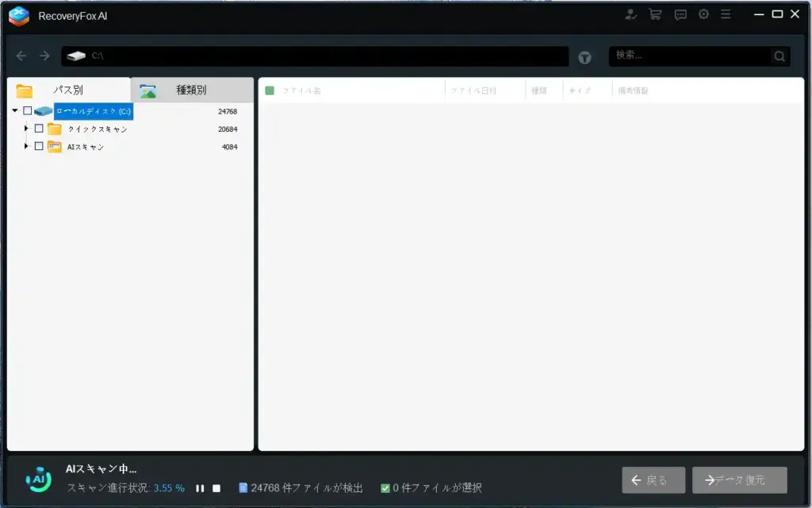Open the shopping cart purchase page
Image resolution: width=812 pixels, height=508 pixels.
point(654,13)
